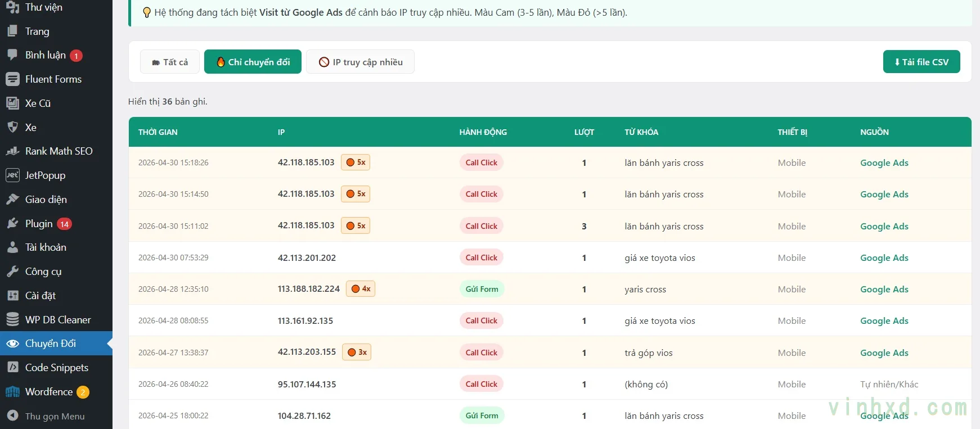Click Gửi Form badge in 2026-04-28 12:35:10 row
980x429 pixels.
tap(482, 289)
